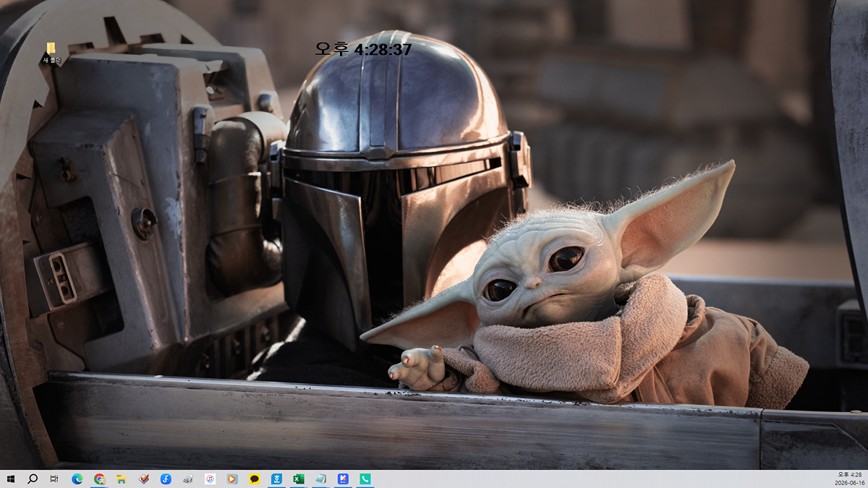Open KakaoTalk from taskbar
Viewport: 868px width, 488px height.
point(254,479)
